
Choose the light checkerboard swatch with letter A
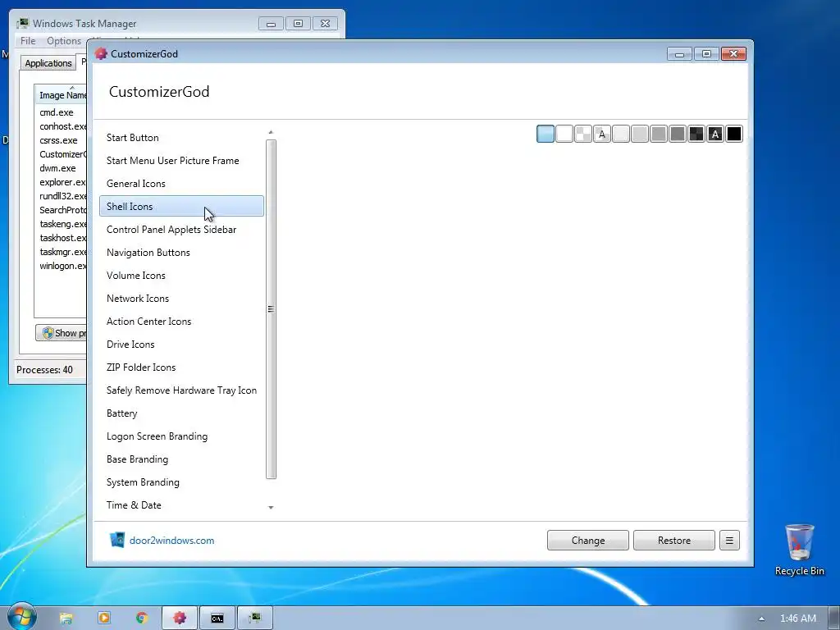tap(602, 134)
